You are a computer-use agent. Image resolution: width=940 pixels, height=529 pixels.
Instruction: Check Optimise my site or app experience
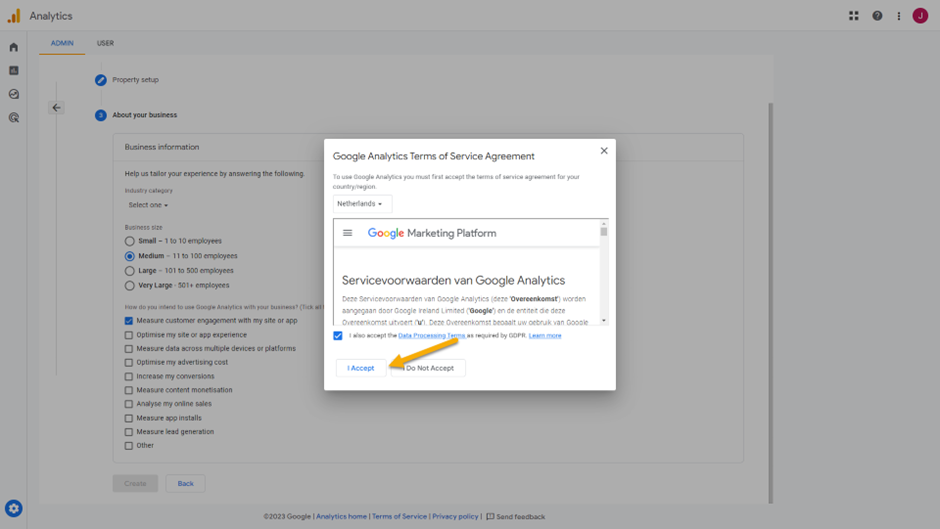click(x=128, y=335)
